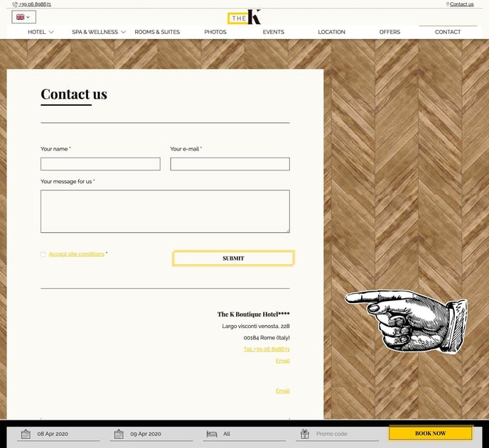Open the language flag dropdown
The image size is (489, 448).
click(x=23, y=17)
